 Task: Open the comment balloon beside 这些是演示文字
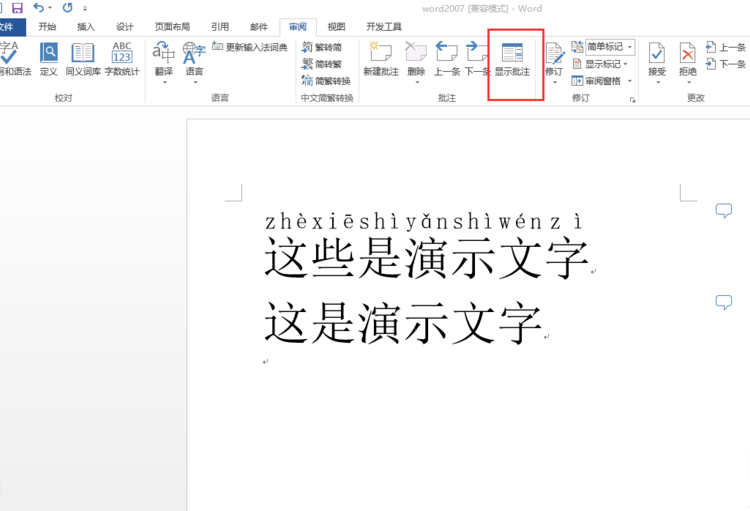click(x=724, y=210)
